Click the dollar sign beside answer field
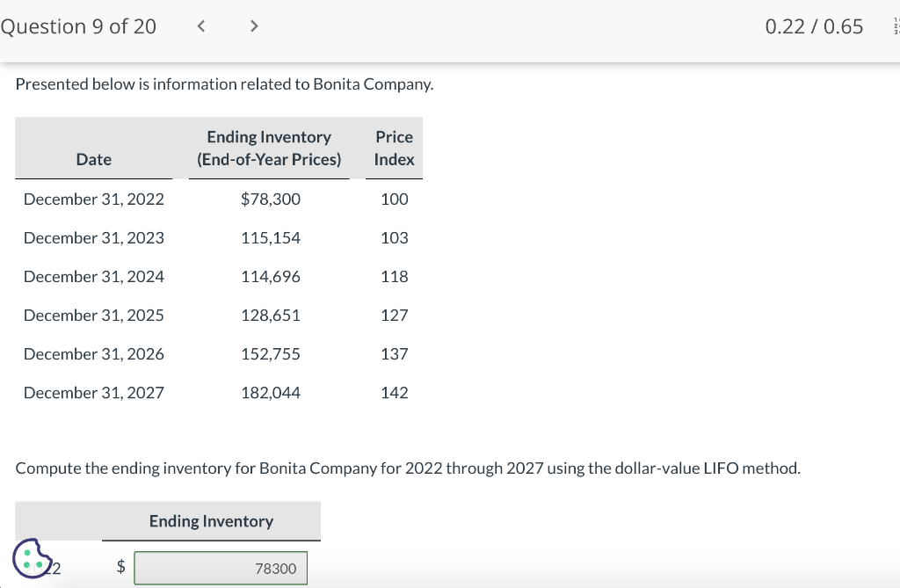The height and width of the screenshot is (588, 900). 121,568
